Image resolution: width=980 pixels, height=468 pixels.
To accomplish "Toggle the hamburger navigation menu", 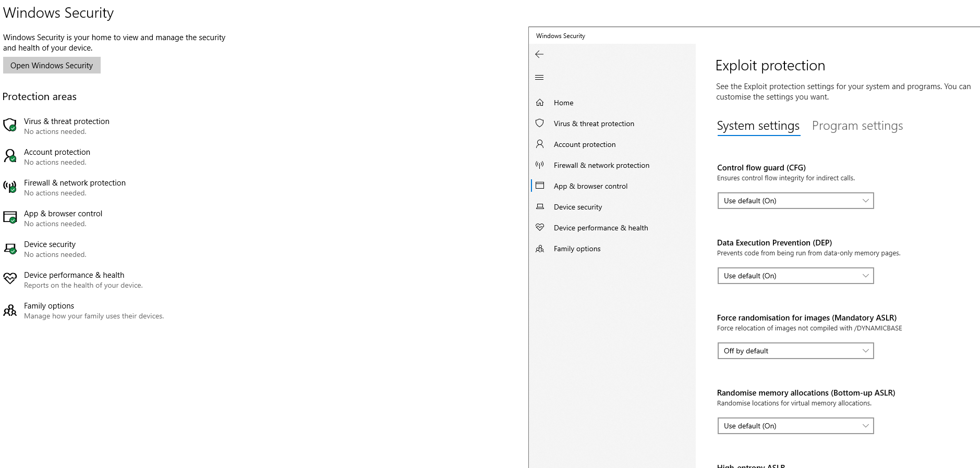I will pos(539,78).
